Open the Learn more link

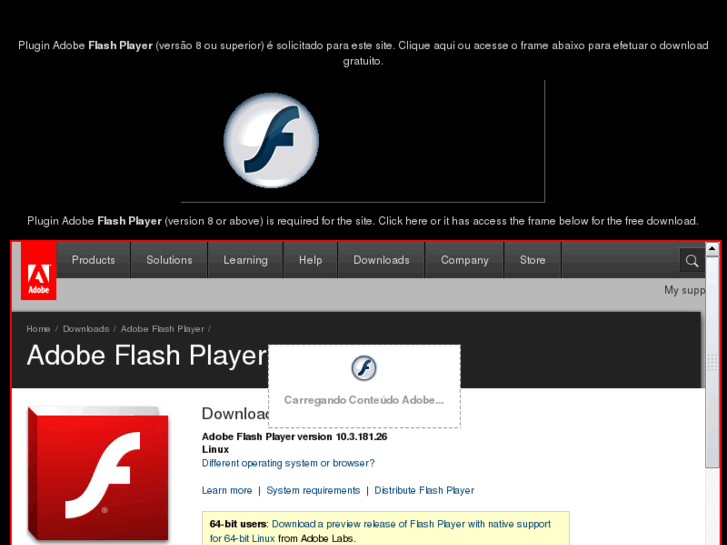click(x=227, y=491)
